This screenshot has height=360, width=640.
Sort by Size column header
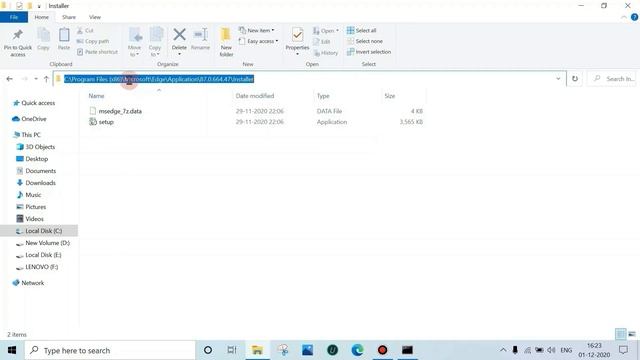[x=389, y=96]
